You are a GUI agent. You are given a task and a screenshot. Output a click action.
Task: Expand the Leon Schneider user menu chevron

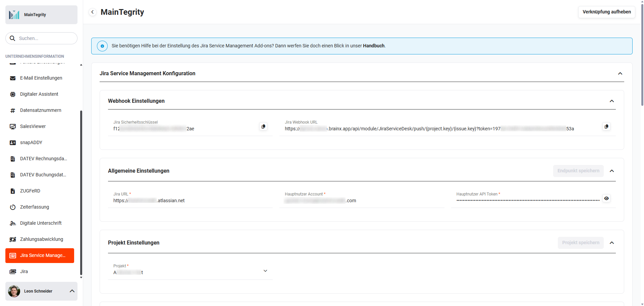click(72, 291)
